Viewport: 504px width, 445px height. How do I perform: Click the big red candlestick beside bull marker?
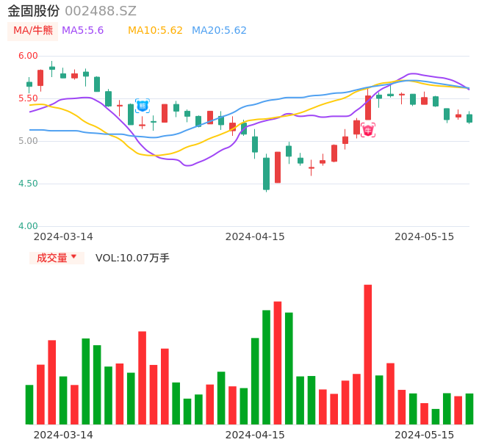(x=368, y=107)
